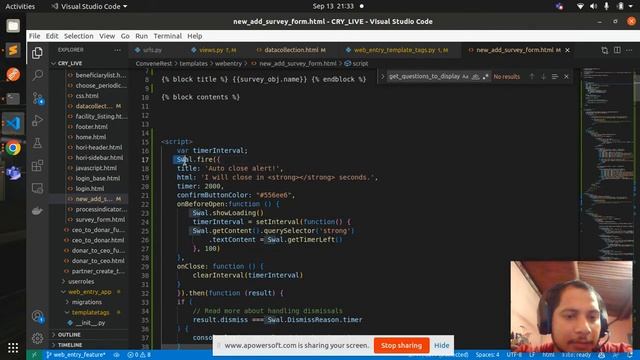Screen dimensions: 640x360
Task: Close the find widget
Action: coord(566,76)
